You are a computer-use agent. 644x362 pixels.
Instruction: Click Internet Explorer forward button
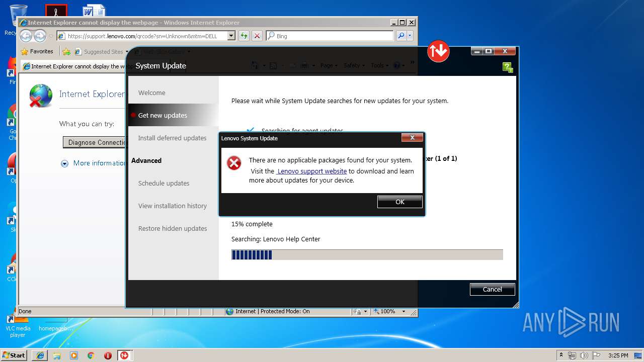[x=40, y=36]
